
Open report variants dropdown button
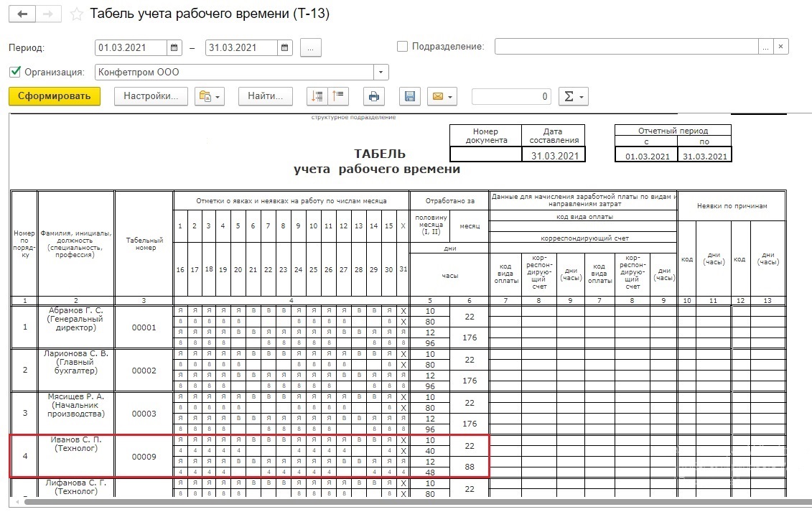(x=209, y=96)
